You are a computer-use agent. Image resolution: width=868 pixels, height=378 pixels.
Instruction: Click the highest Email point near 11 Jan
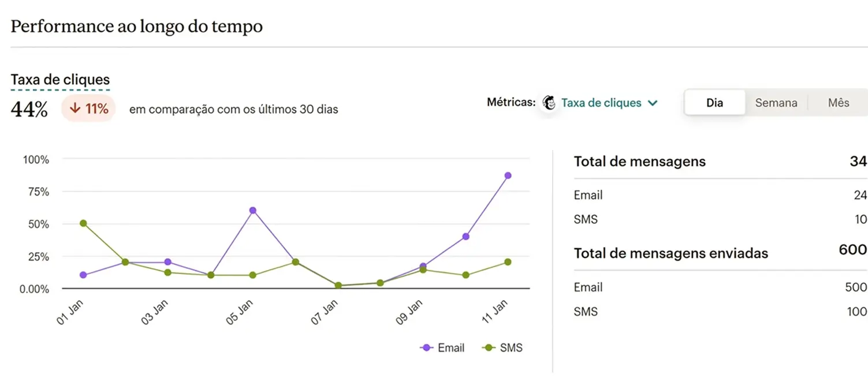(x=508, y=174)
